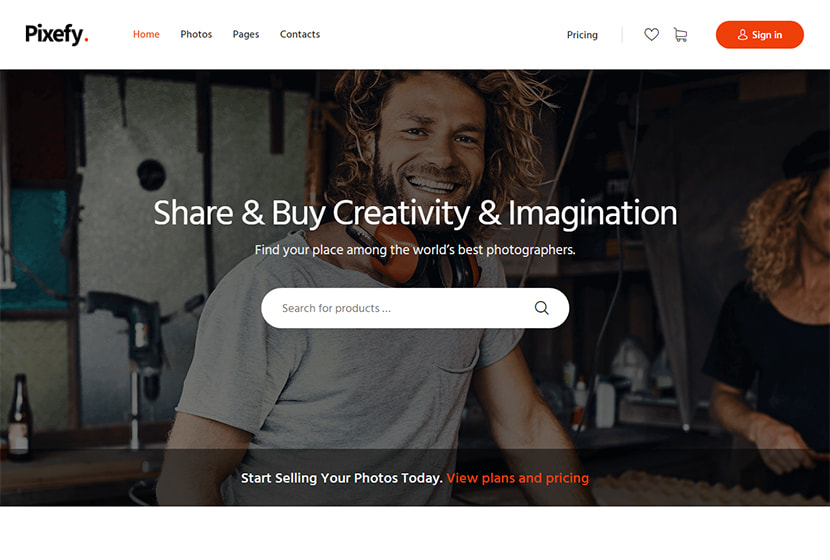The image size is (830, 560).
Task: Click the magnifier search icon
Action: pyautogui.click(x=541, y=308)
